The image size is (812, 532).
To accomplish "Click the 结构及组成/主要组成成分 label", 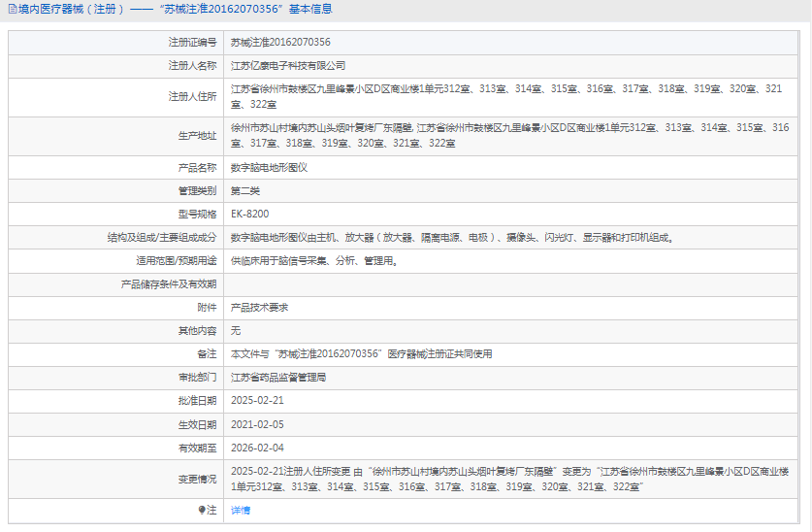I will coord(162,237).
